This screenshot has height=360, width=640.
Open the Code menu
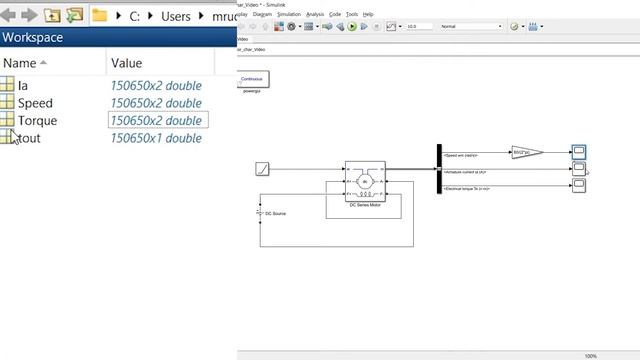(x=335, y=14)
